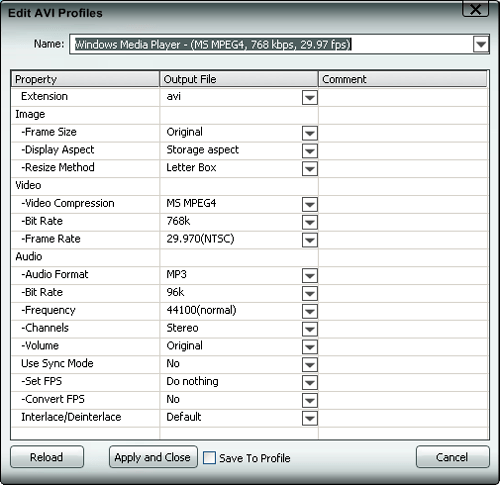Click the -Resize Method property label
The image size is (500, 485).
tap(58, 167)
